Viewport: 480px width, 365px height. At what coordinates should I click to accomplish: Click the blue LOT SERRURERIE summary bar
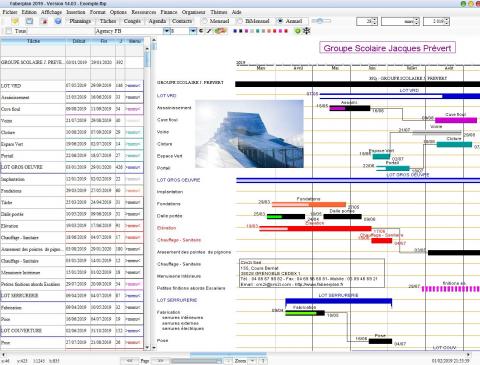[x=339, y=301]
